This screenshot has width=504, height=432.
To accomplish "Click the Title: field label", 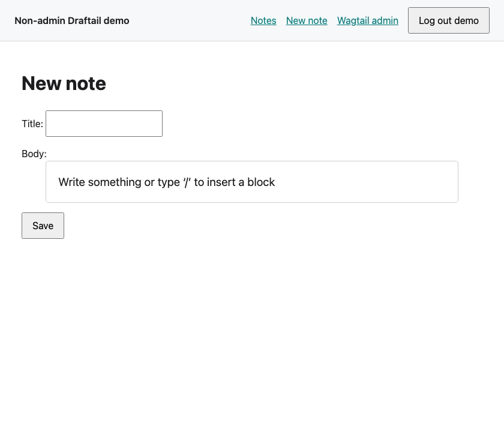I will pos(32,124).
